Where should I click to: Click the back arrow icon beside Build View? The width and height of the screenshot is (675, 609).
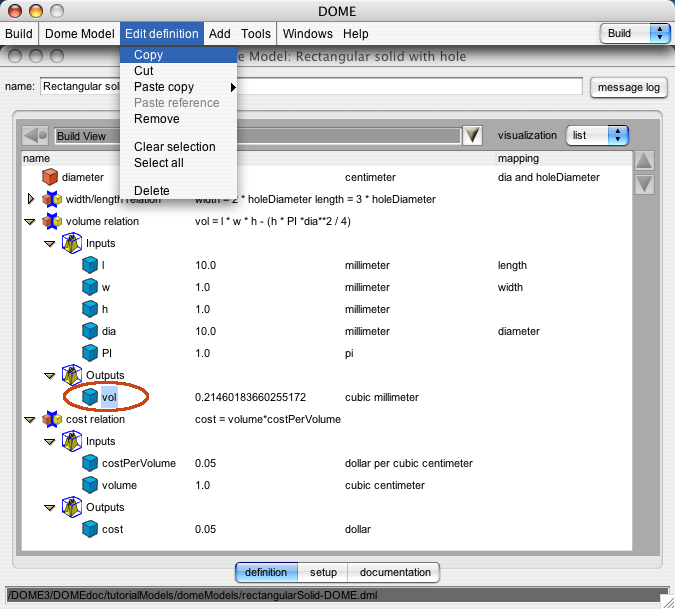click(x=35, y=136)
